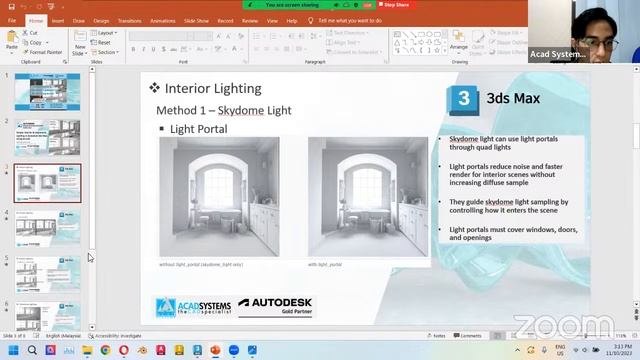640x360 pixels.
Task: Open the File menu
Action: click(12, 21)
